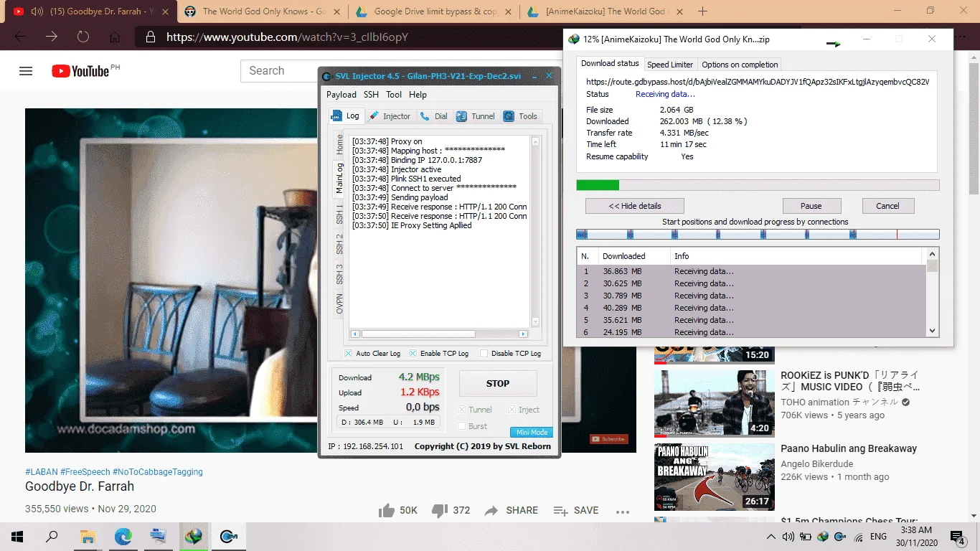Open the Help menu in SVL Injector

(x=418, y=95)
